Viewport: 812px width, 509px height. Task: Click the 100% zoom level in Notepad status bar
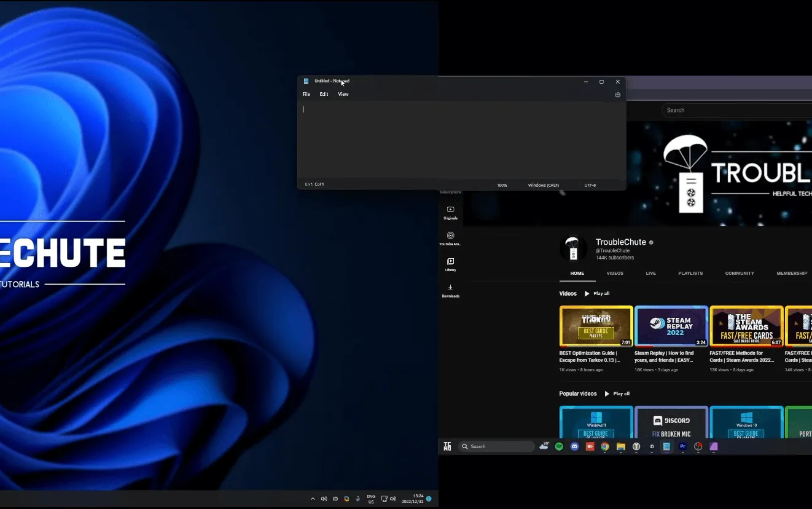(x=502, y=185)
